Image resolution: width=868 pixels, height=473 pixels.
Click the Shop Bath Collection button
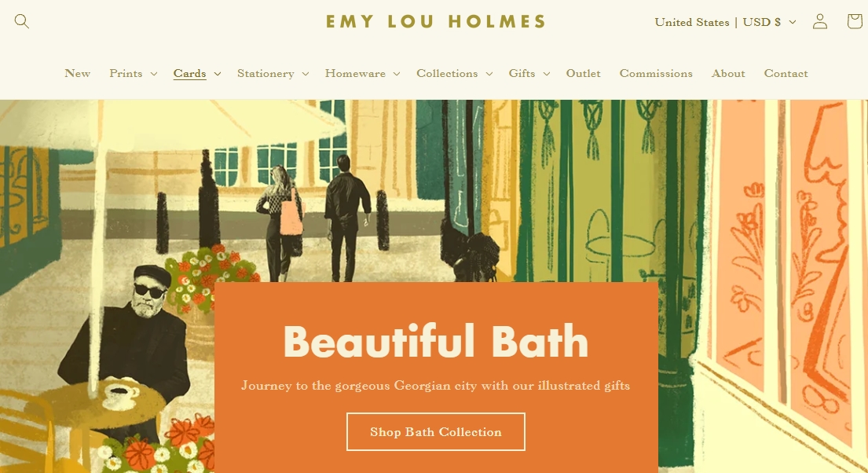pos(436,432)
